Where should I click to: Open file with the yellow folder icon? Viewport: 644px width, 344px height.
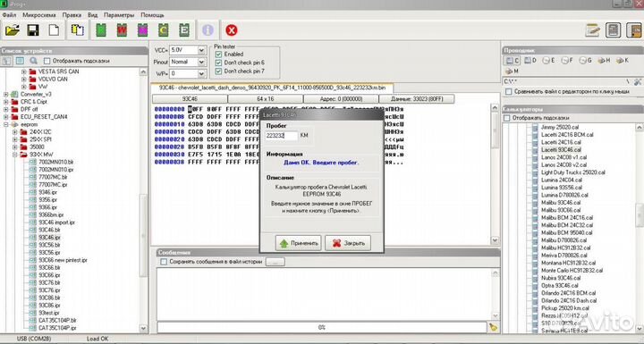click(x=13, y=30)
